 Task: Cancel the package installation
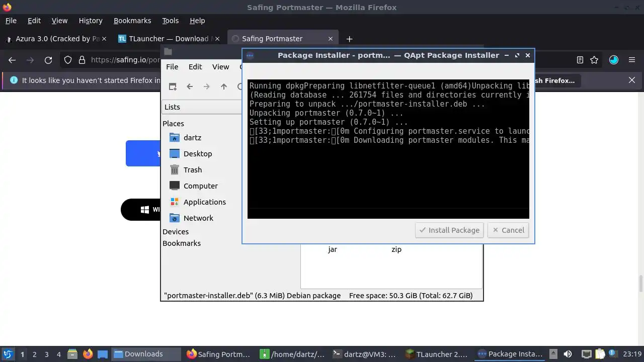click(508, 230)
